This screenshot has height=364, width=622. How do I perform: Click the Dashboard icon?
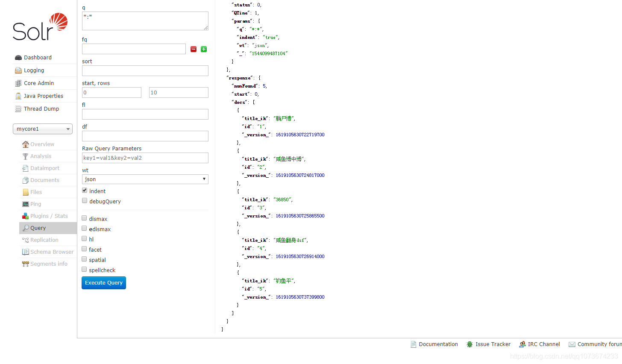(18, 58)
